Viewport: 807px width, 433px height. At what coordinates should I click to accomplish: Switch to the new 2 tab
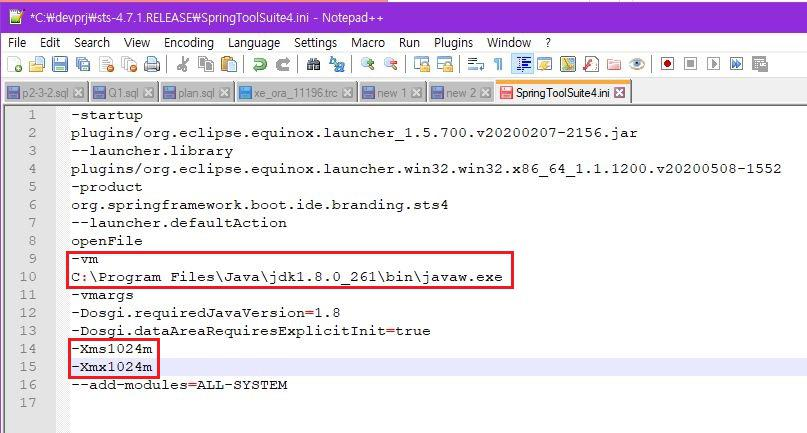[461, 93]
